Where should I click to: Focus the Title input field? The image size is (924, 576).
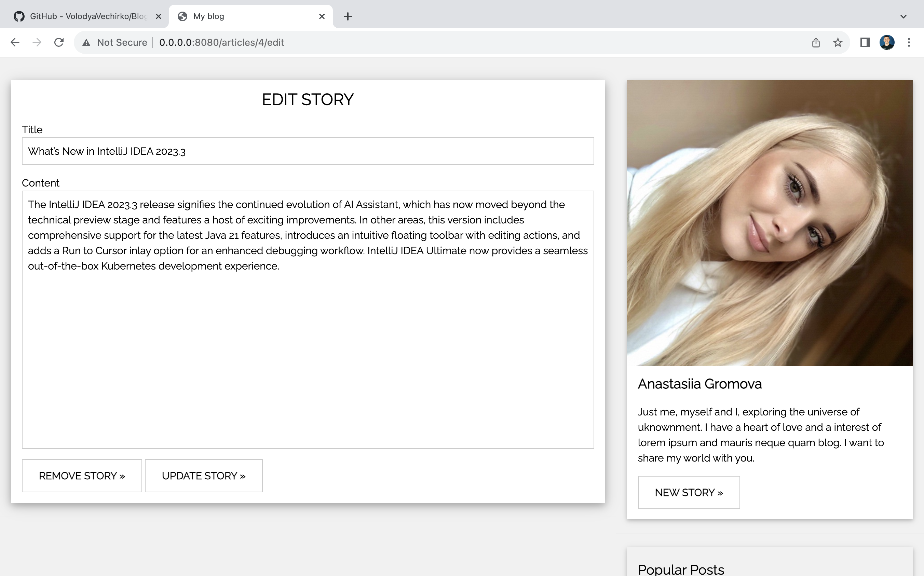pyautogui.click(x=308, y=151)
